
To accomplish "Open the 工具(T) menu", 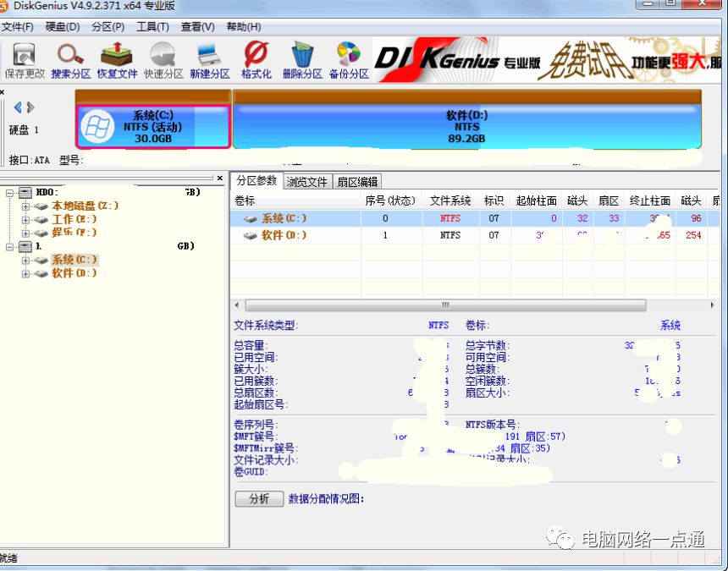I will [x=152, y=27].
